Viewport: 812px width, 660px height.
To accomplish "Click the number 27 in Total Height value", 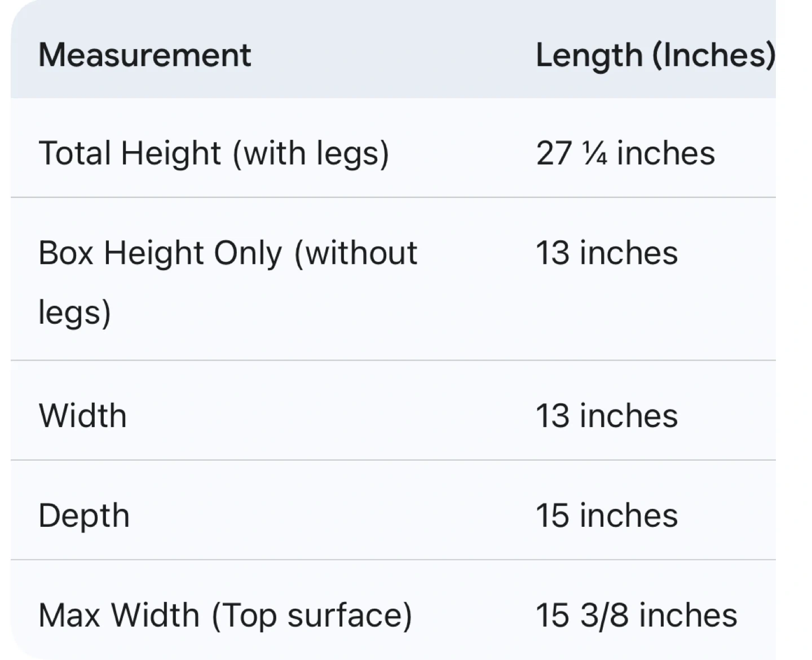I will (x=554, y=153).
